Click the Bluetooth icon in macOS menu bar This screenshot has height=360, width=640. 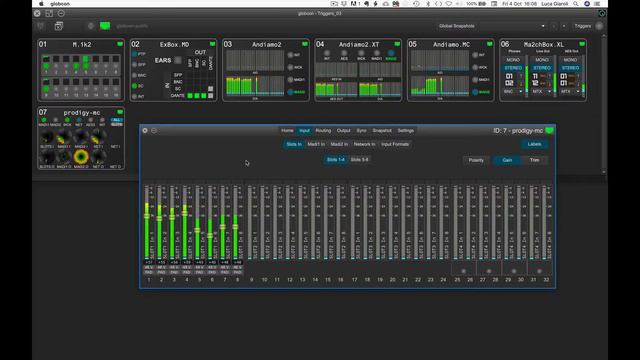[x=428, y=4]
